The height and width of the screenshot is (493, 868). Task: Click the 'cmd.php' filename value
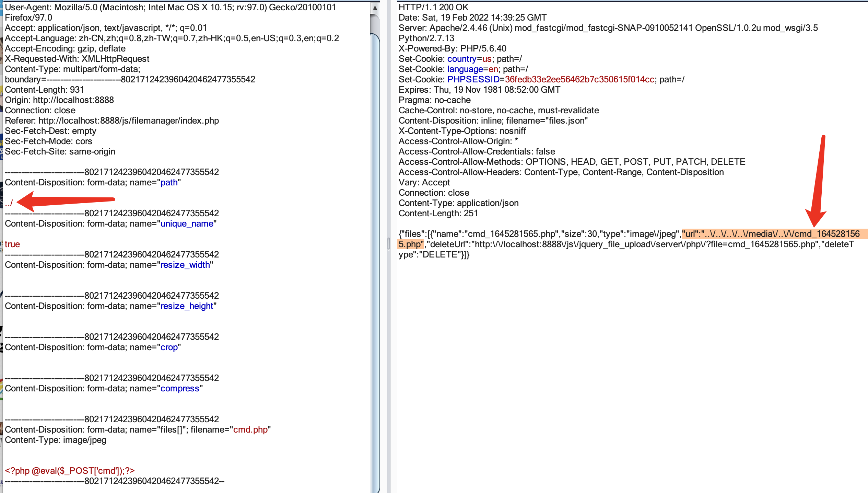coord(250,429)
